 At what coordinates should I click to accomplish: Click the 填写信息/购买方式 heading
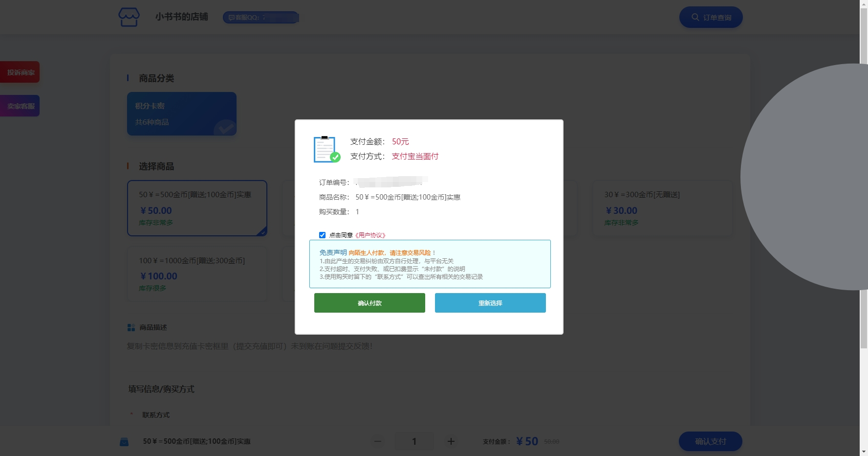pos(161,389)
